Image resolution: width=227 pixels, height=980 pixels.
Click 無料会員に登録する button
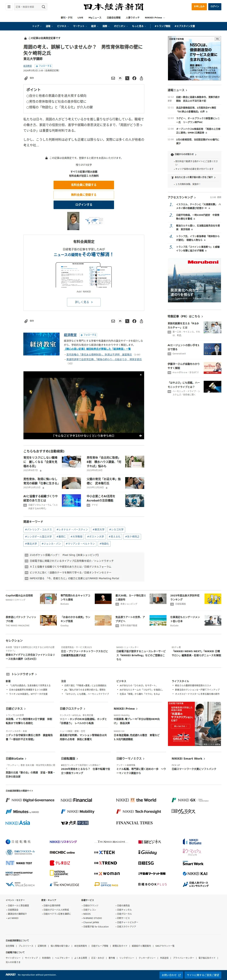click(84, 195)
